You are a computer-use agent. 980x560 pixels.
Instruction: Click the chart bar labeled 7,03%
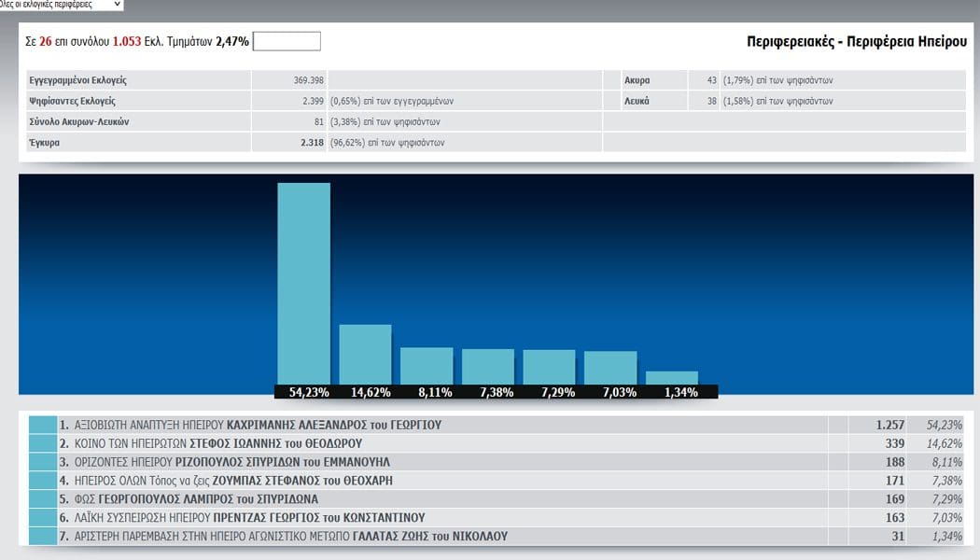[610, 367]
